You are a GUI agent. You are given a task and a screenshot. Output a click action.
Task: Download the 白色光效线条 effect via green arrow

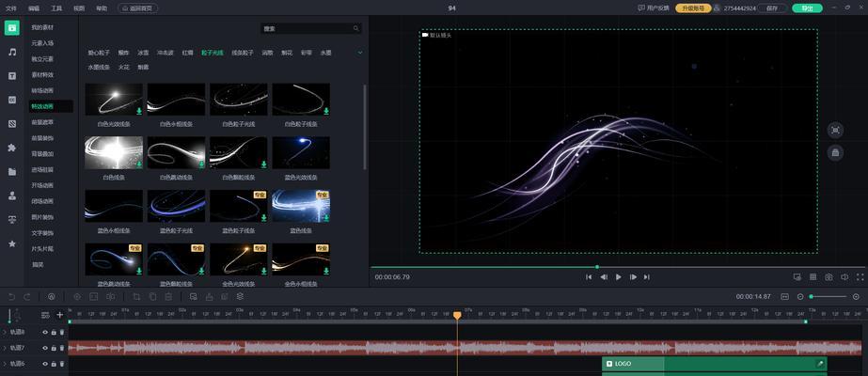click(x=139, y=111)
